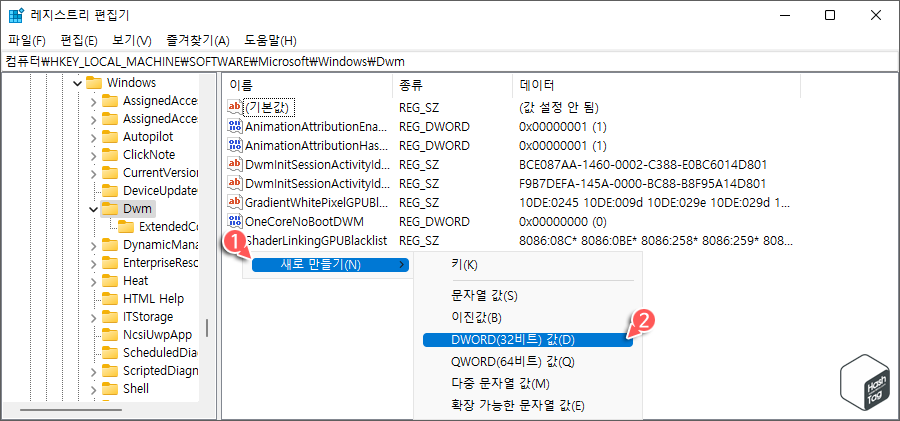Expand the Autopilot key
Screen dimensions: 900x421
pyautogui.click(x=94, y=137)
